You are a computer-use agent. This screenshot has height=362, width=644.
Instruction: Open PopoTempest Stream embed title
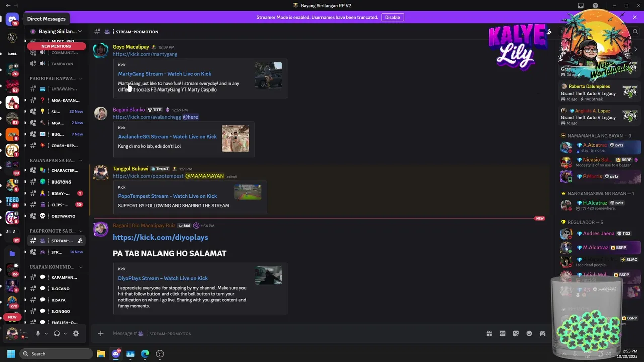tap(168, 196)
